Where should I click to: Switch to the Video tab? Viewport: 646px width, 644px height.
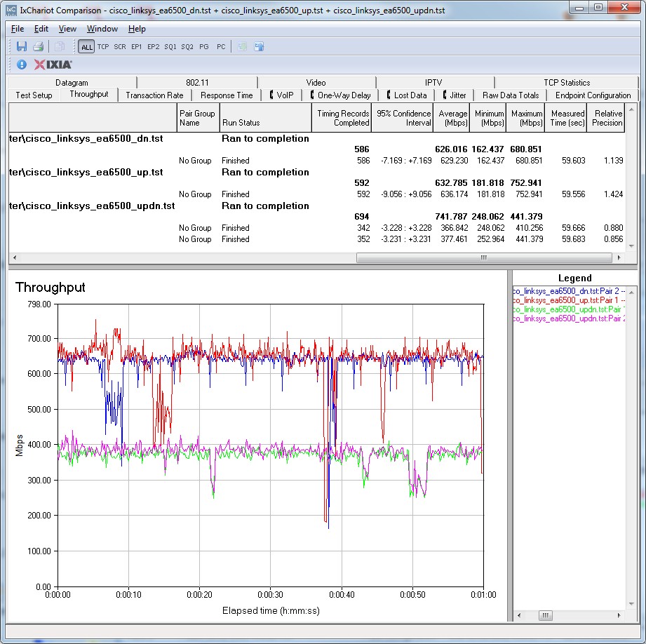coord(316,82)
